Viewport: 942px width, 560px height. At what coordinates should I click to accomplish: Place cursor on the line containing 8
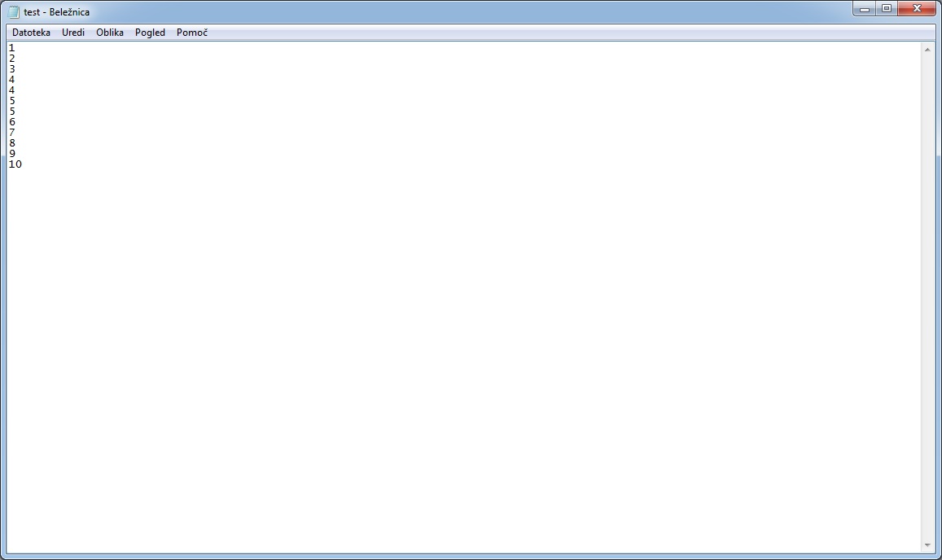pyautogui.click(x=12, y=143)
